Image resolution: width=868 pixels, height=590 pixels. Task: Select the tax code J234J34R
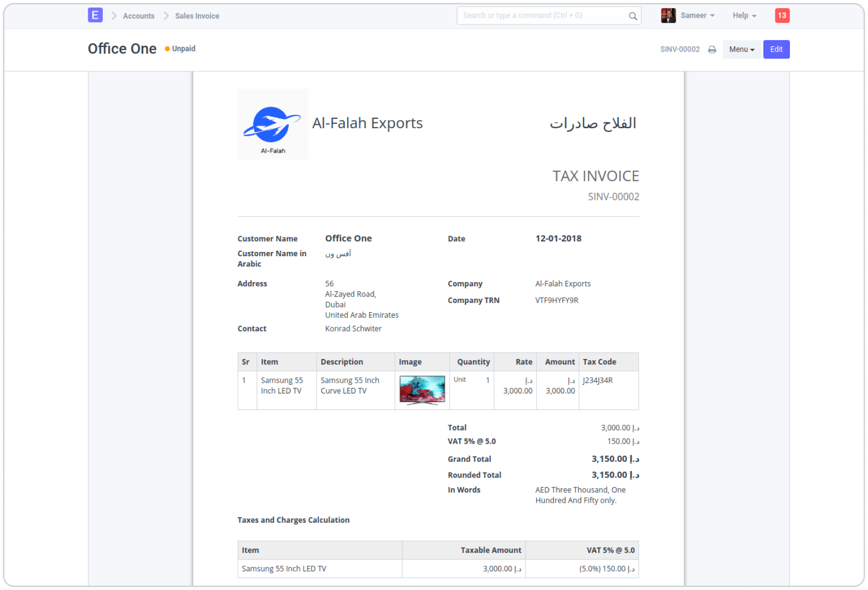tap(598, 381)
